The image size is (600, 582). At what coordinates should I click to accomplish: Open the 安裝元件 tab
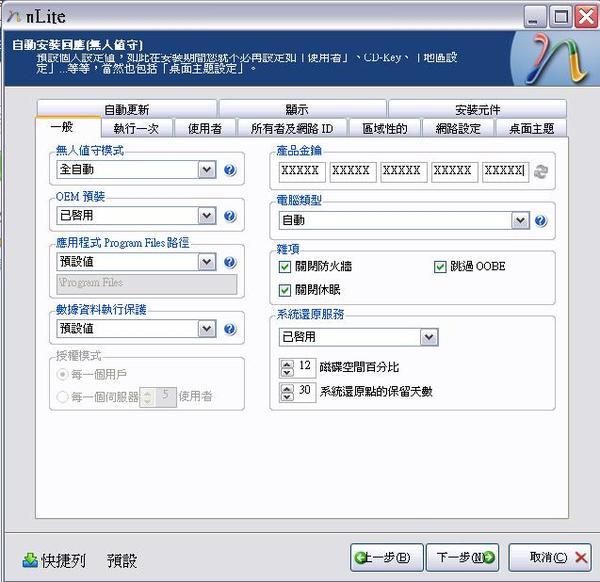478,109
